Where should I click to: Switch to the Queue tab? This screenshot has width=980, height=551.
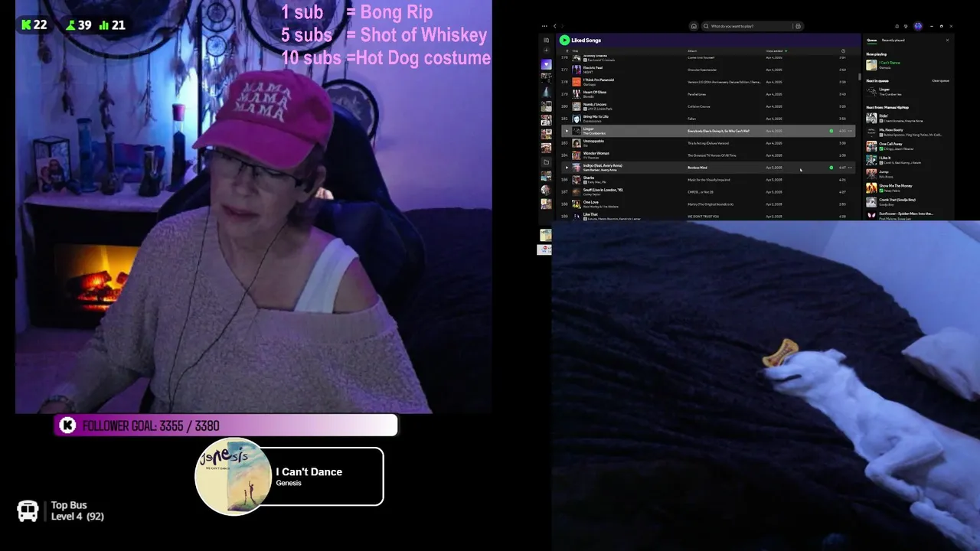tap(871, 40)
